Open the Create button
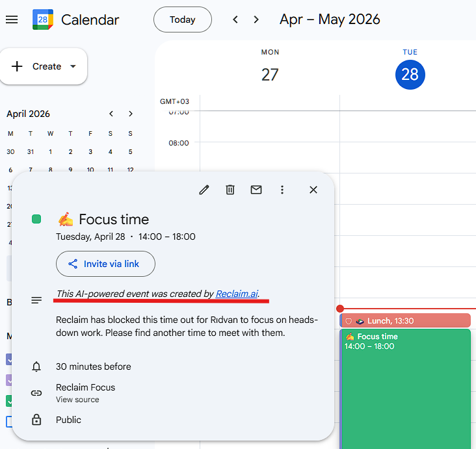Viewport: 476px width, 449px height. pos(44,66)
